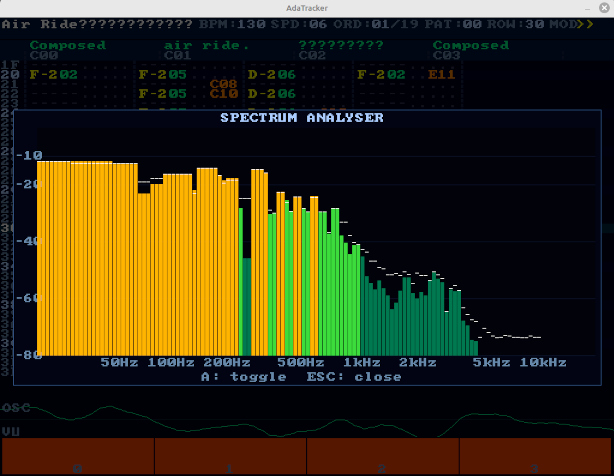Screen dimensions: 614x476
Task: Click the 500Hz axis label
Action: (301, 362)
